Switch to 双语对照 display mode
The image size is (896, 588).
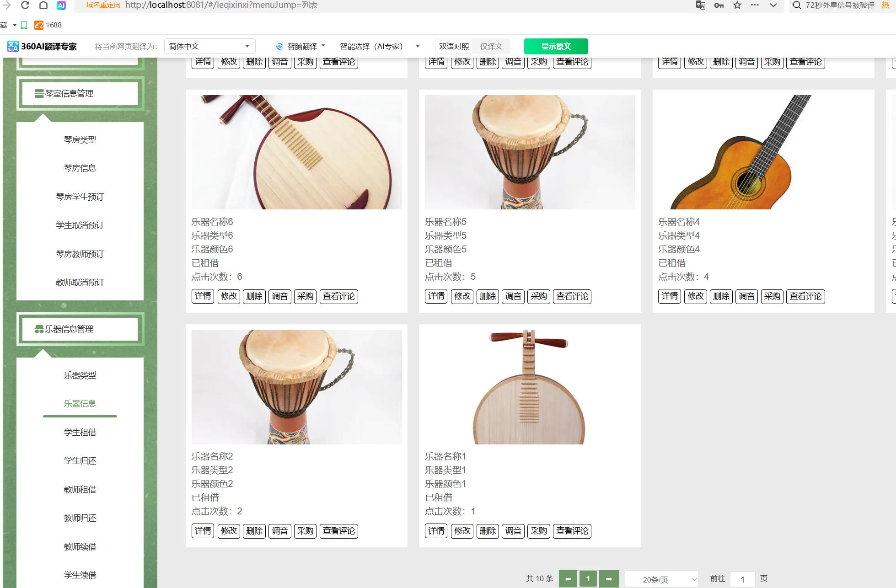(x=454, y=47)
